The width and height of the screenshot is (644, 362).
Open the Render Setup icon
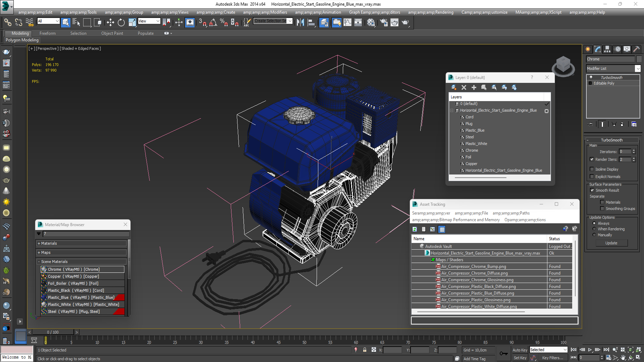point(384,22)
